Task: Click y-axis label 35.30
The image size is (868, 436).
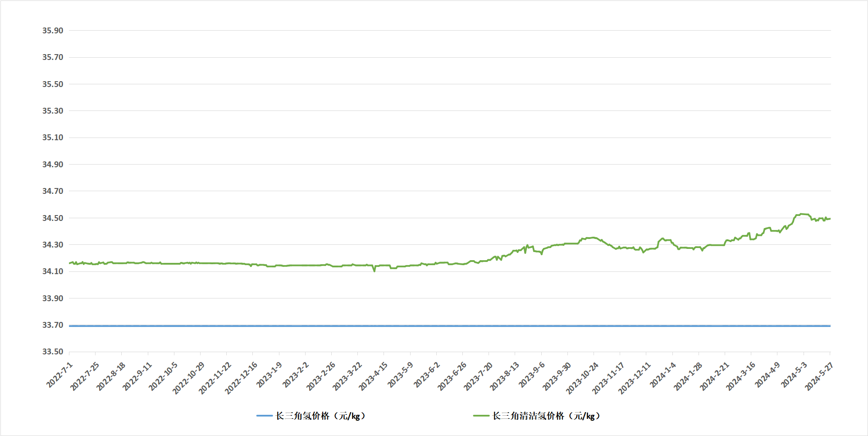Action: [x=53, y=111]
